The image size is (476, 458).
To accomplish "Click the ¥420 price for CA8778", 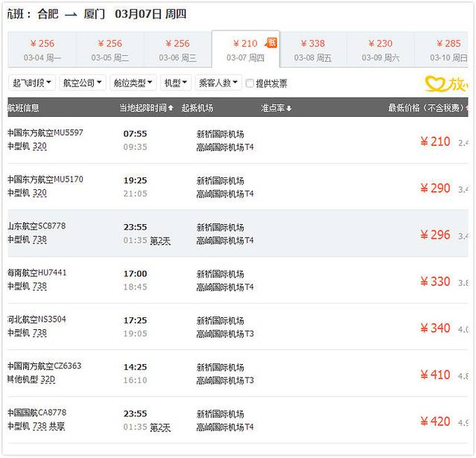I will click(435, 422).
